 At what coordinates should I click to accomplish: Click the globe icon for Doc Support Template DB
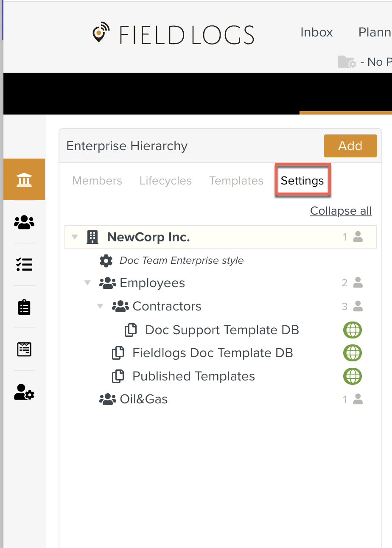point(353,330)
